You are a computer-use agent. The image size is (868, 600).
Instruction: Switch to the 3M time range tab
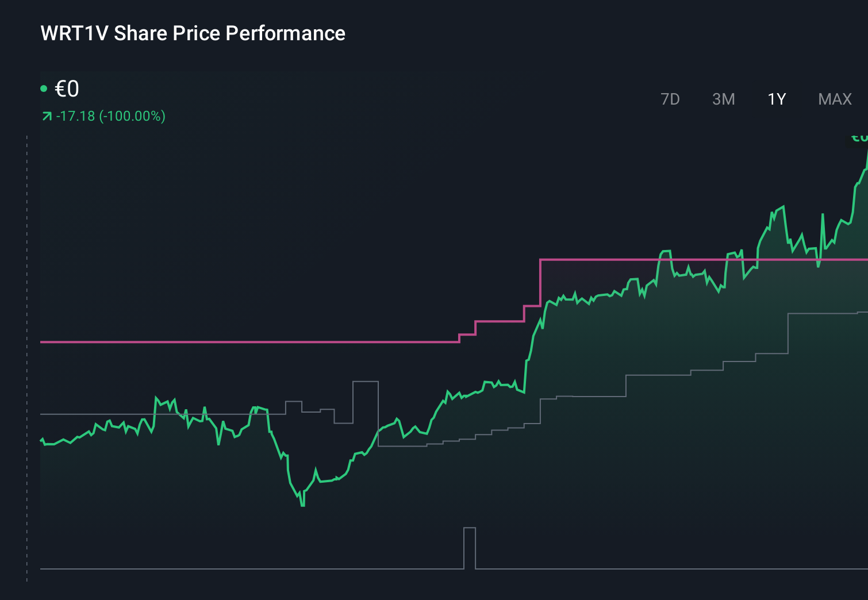pyautogui.click(x=724, y=99)
